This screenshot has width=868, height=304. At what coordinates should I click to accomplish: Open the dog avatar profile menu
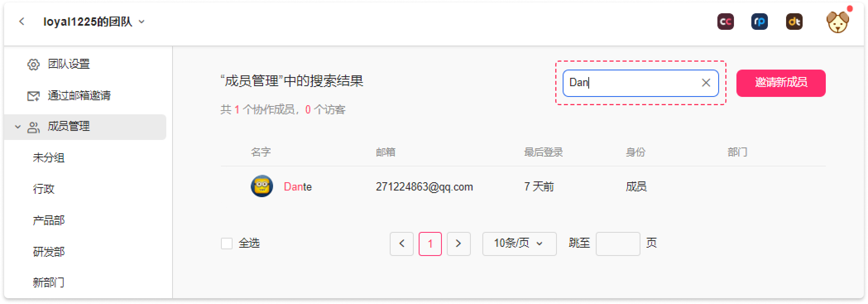click(837, 22)
